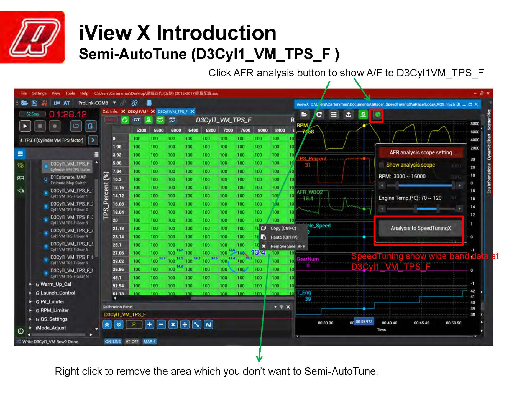Click the save disk icon in main toolbar
Viewport: 532px width, 399px height.
[34, 103]
